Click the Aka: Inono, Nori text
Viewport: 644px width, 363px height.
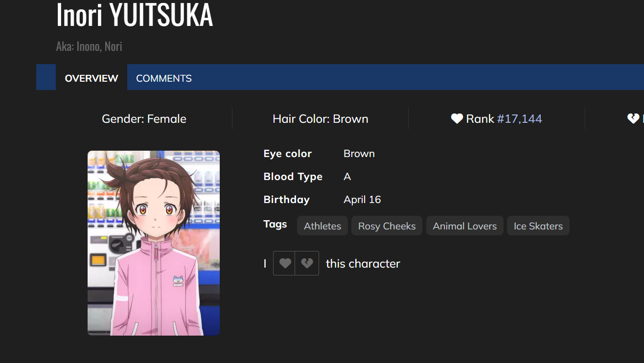89,46
